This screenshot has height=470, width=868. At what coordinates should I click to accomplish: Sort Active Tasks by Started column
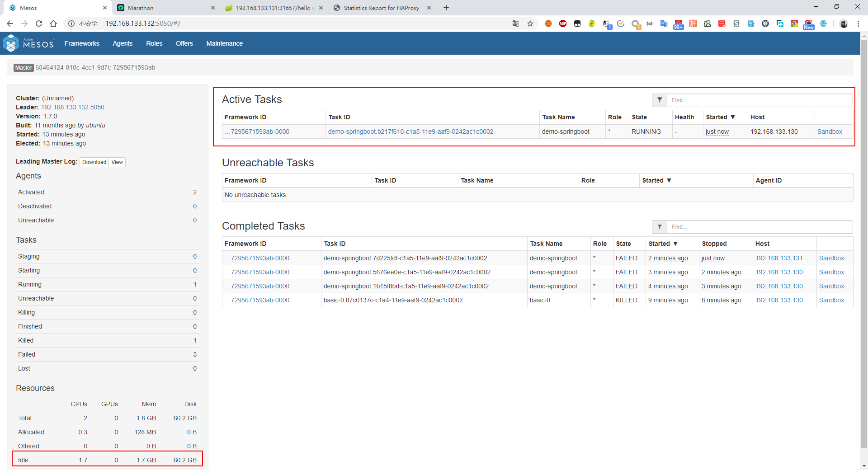[x=721, y=117]
